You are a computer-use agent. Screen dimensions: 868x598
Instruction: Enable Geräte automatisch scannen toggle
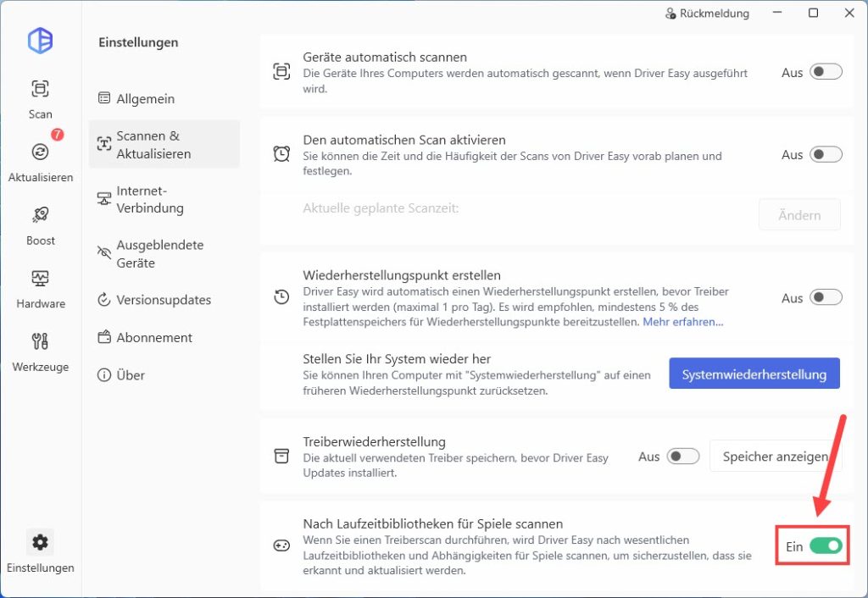tap(826, 72)
